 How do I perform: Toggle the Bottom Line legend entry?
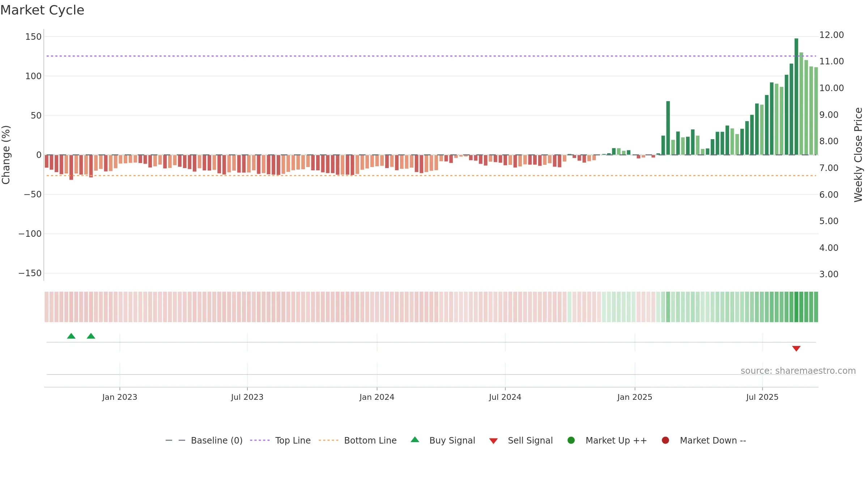[x=358, y=440]
